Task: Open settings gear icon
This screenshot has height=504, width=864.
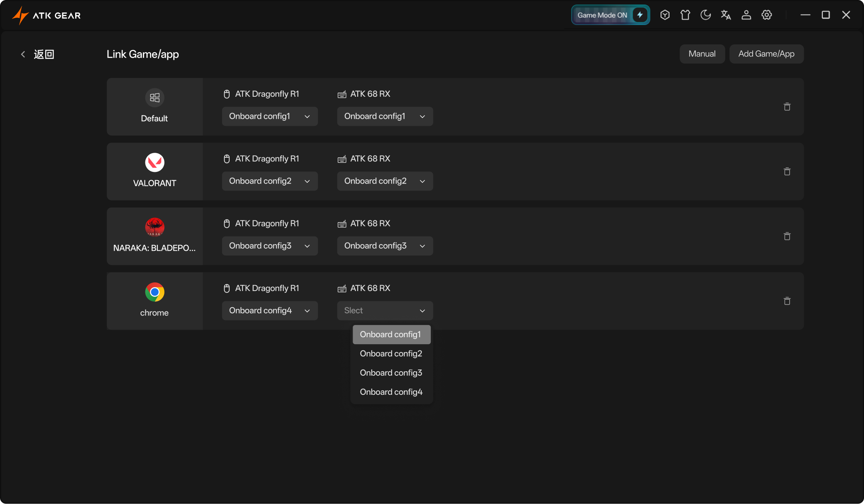Action: 766,15
